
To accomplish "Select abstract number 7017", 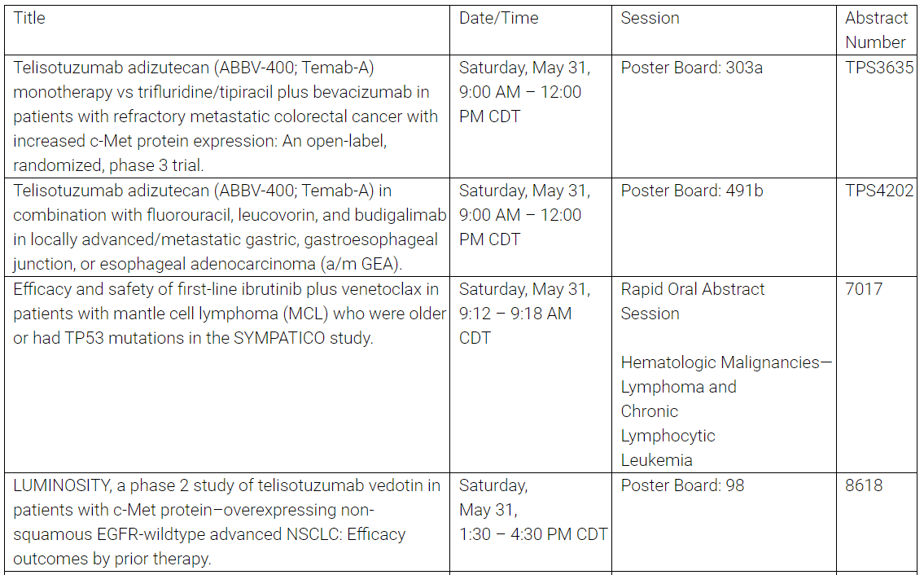I will [864, 289].
